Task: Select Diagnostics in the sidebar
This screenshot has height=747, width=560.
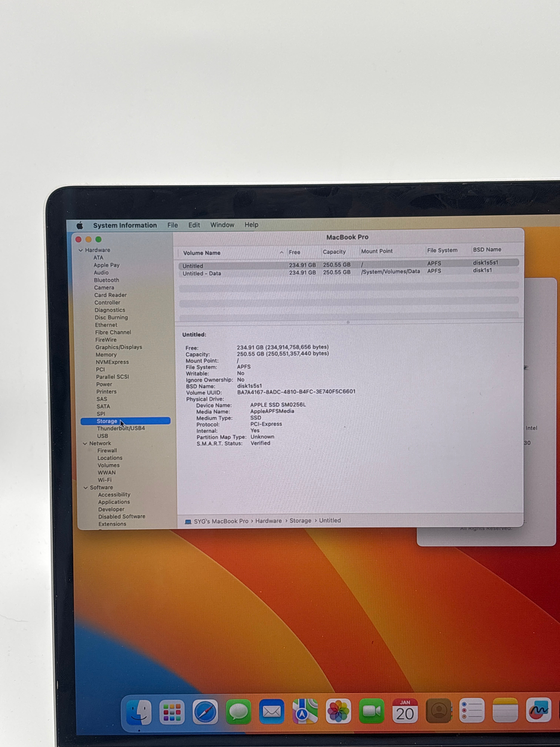Action: [x=110, y=310]
